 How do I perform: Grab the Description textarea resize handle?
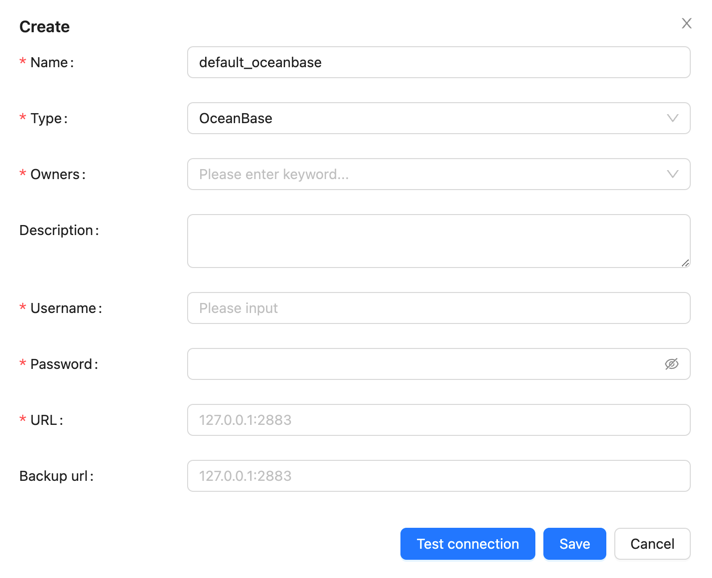tap(685, 263)
